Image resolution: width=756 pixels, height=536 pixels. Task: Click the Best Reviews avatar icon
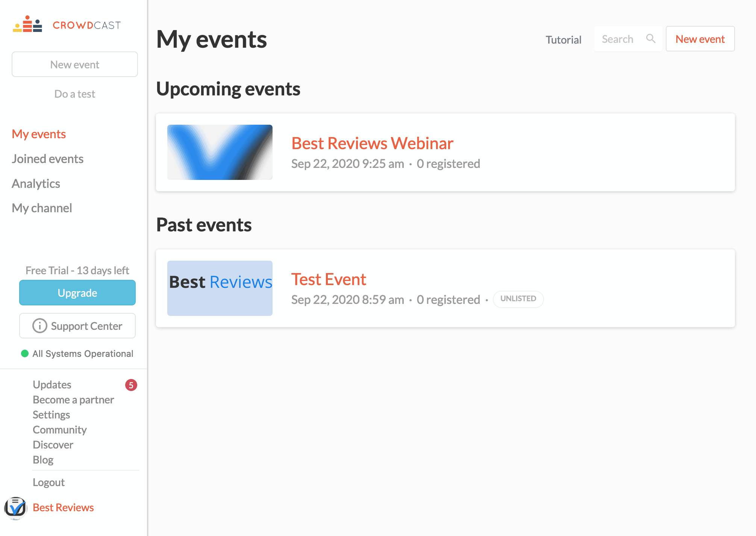(17, 508)
